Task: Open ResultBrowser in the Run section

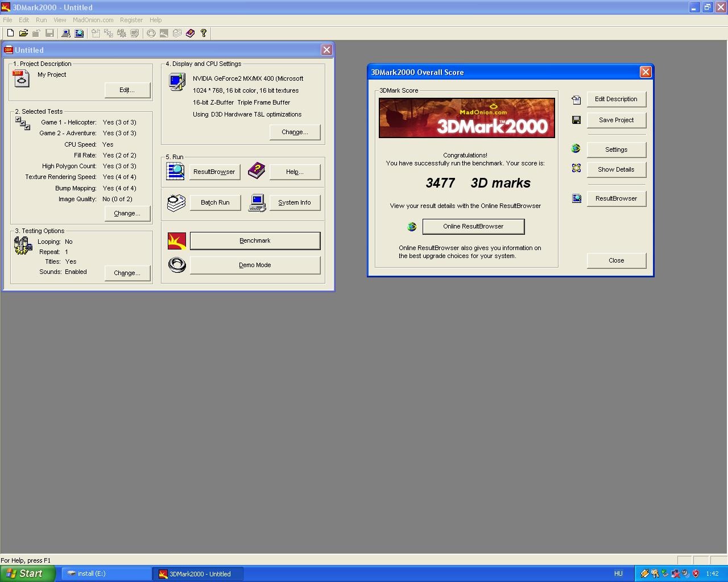Action: click(x=214, y=172)
